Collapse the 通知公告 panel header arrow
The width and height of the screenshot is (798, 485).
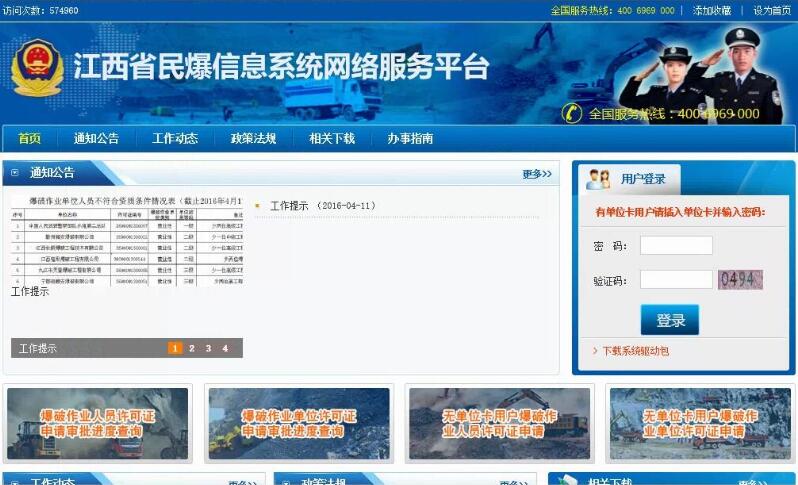coord(15,173)
